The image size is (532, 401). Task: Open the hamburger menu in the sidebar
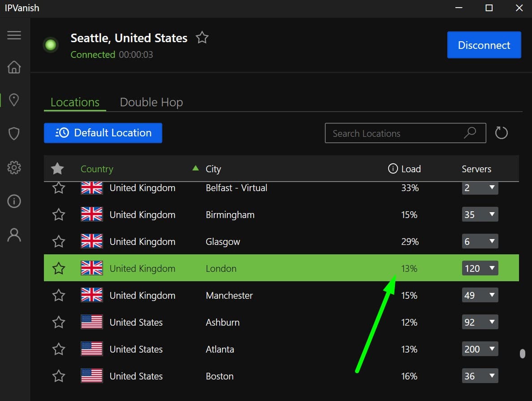coord(14,35)
